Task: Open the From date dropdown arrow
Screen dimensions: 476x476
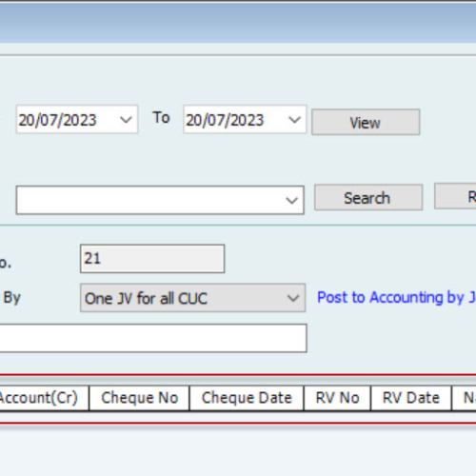Action: [126, 120]
